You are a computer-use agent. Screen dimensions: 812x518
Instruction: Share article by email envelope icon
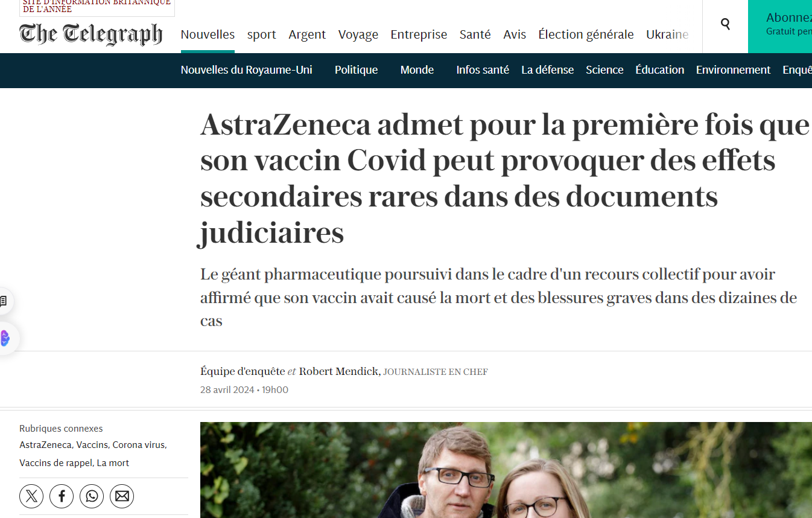[x=122, y=496]
